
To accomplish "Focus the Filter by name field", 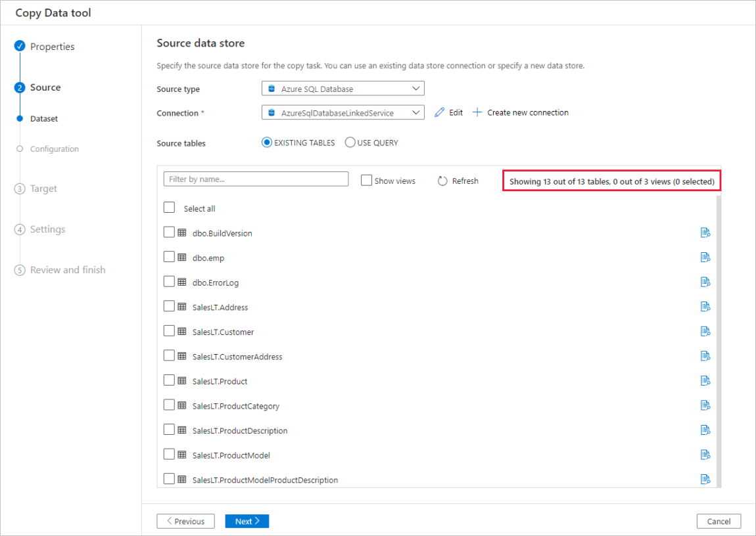I will [256, 179].
